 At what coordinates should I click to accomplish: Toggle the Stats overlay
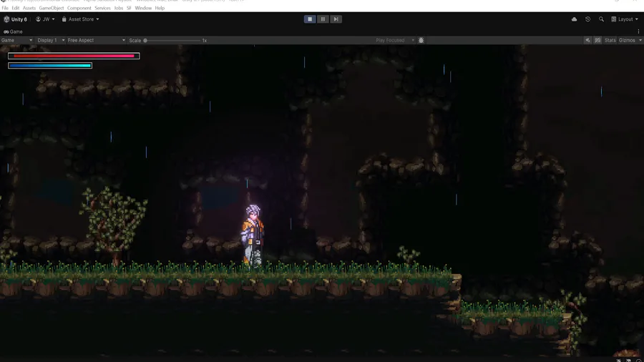tap(610, 40)
